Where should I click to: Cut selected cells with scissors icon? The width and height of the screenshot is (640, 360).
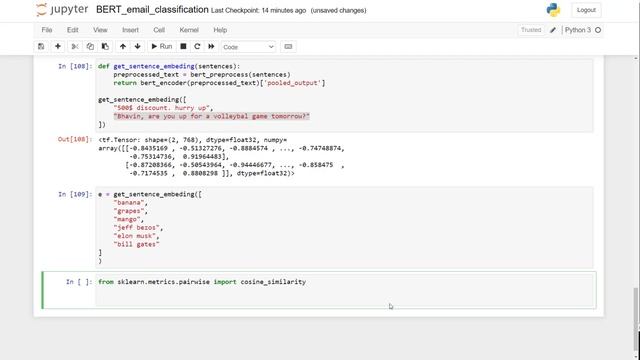(75, 47)
